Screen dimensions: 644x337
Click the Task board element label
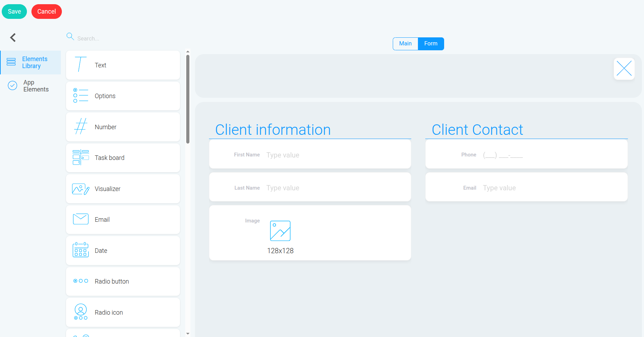coord(109,158)
